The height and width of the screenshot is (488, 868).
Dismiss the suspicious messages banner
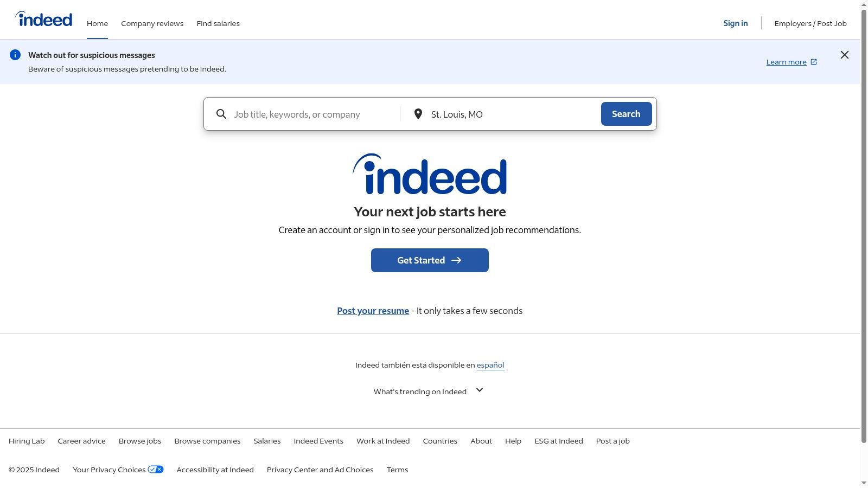844,55
